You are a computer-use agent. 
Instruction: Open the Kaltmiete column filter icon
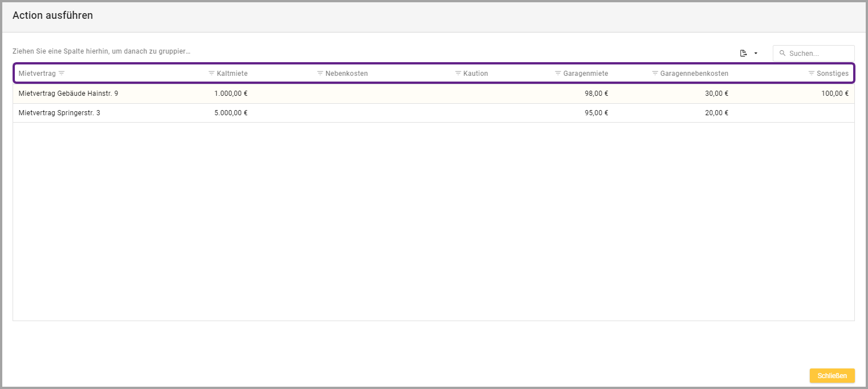pyautogui.click(x=212, y=74)
